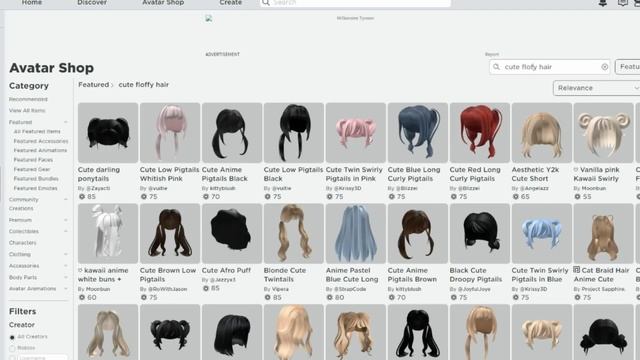Viewport: 640px width, 360px height.
Task: Click the search magnifier icon in top bar
Action: tap(266, 2)
